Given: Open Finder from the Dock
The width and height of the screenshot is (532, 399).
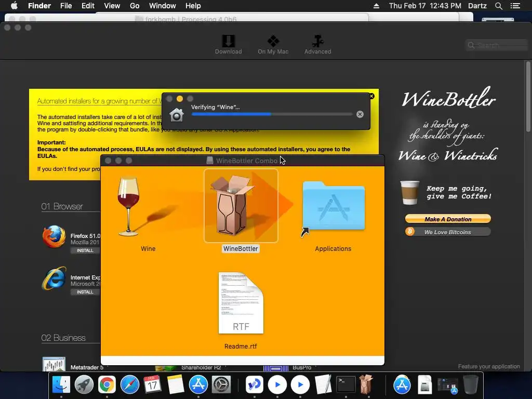Looking at the screenshot, I should coord(61,385).
